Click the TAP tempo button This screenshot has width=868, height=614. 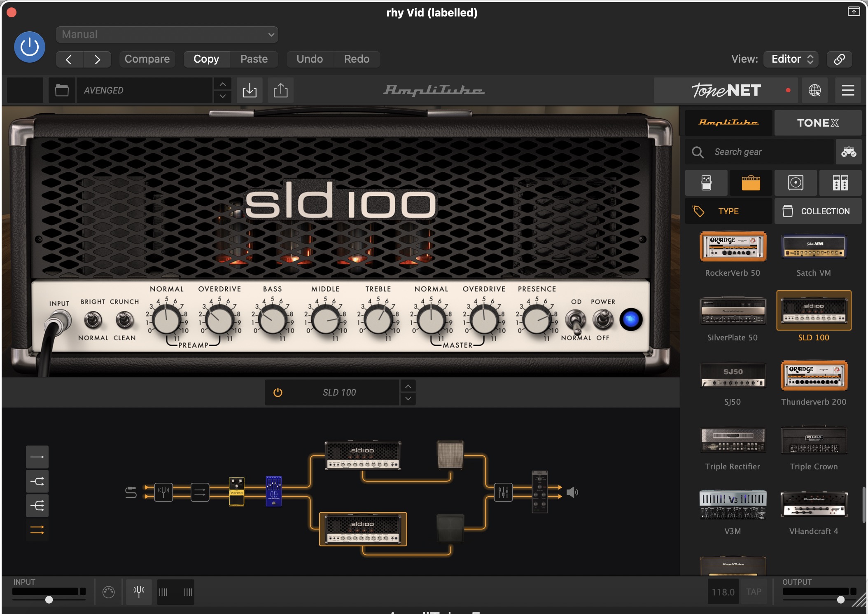click(x=754, y=592)
